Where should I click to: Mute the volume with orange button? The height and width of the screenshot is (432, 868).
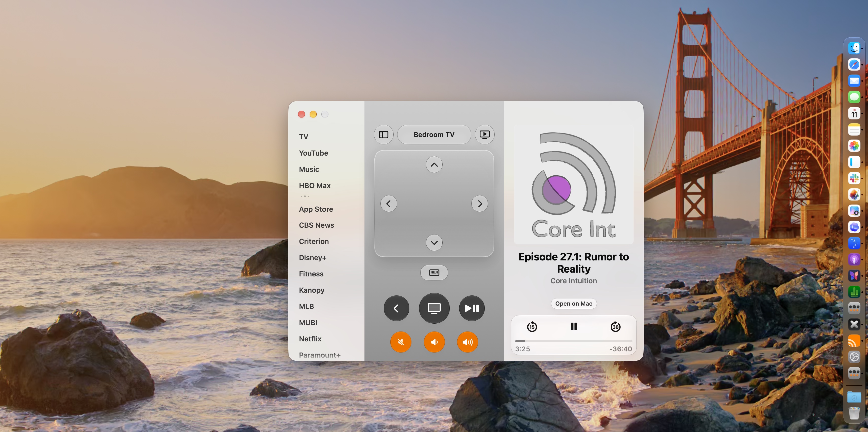tap(401, 342)
